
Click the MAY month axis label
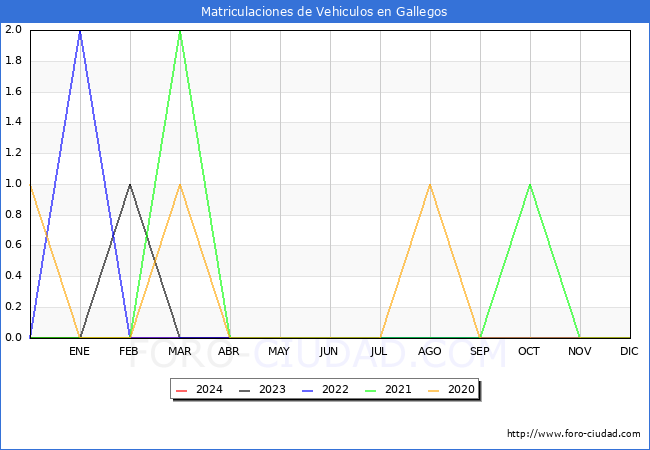pyautogui.click(x=279, y=351)
